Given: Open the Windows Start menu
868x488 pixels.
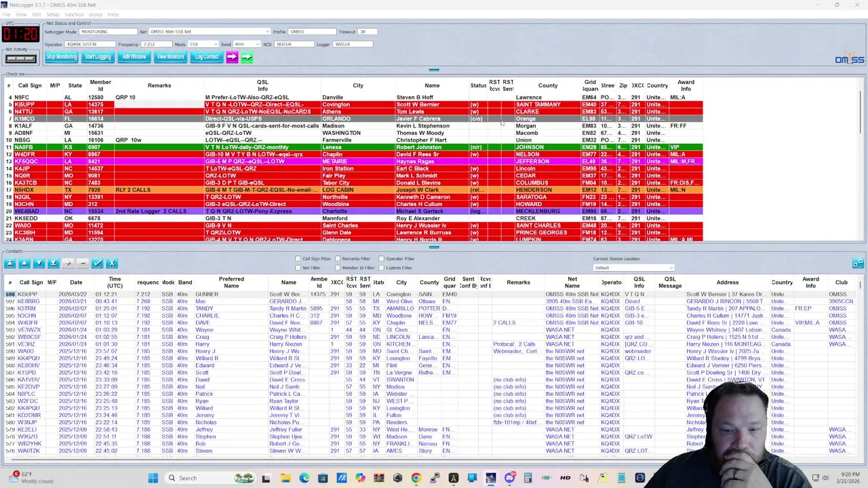Looking at the screenshot, I should (153, 478).
